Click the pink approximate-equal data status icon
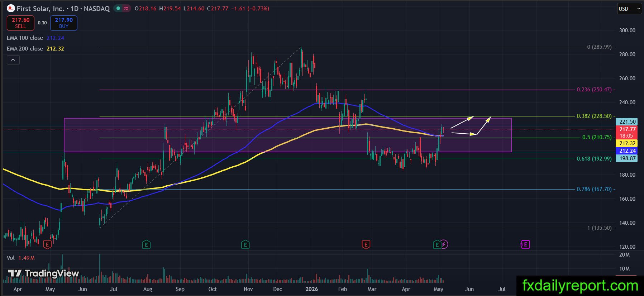Screen dimensions: 644x296 [x=126, y=8]
